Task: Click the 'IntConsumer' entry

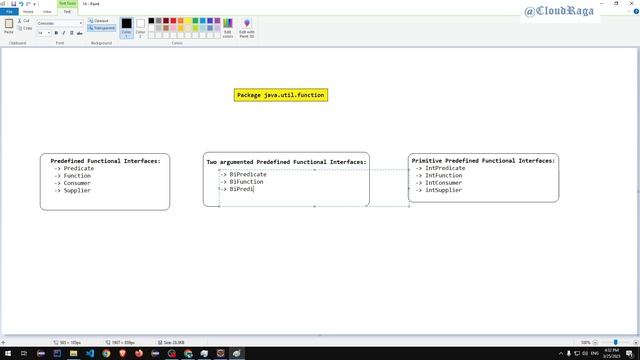Action: click(x=444, y=182)
